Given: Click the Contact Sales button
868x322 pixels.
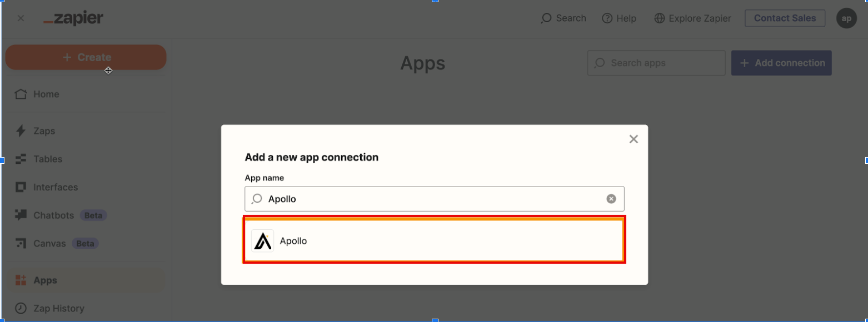Looking at the screenshot, I should click(x=785, y=18).
